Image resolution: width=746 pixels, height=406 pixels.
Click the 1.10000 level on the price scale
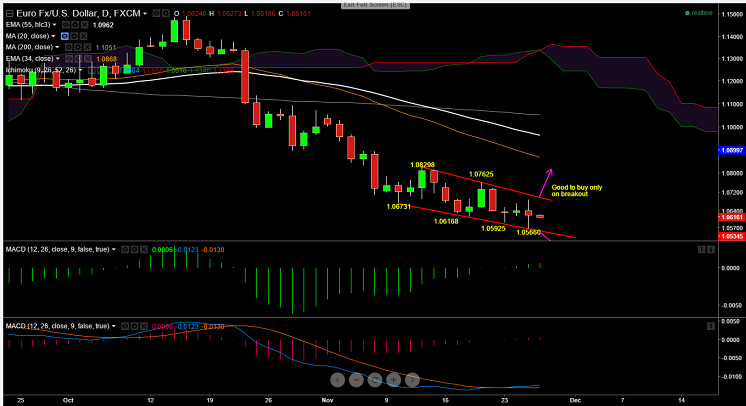732,127
